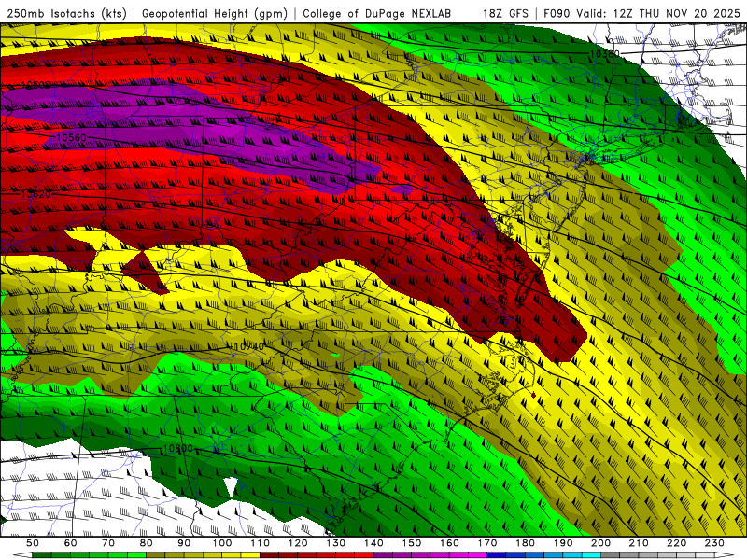Click the '210' color scale value
The height and width of the screenshot is (560, 747).
639,543
